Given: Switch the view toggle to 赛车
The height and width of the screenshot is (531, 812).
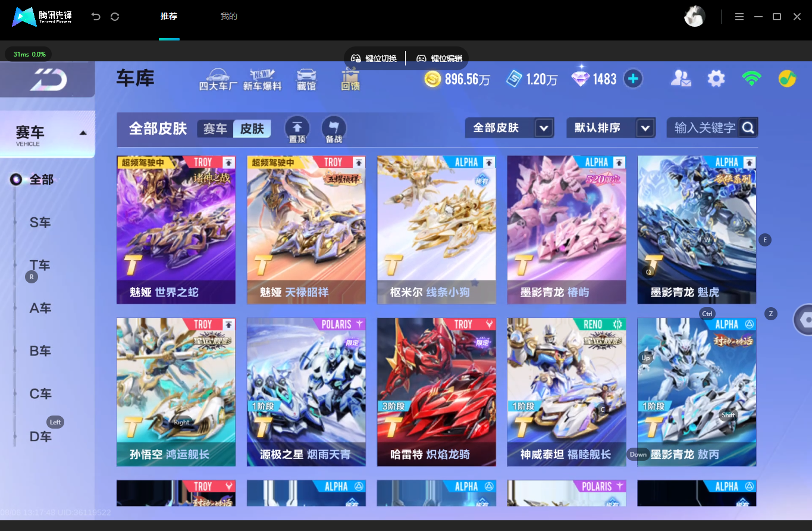Looking at the screenshot, I should coord(215,129).
